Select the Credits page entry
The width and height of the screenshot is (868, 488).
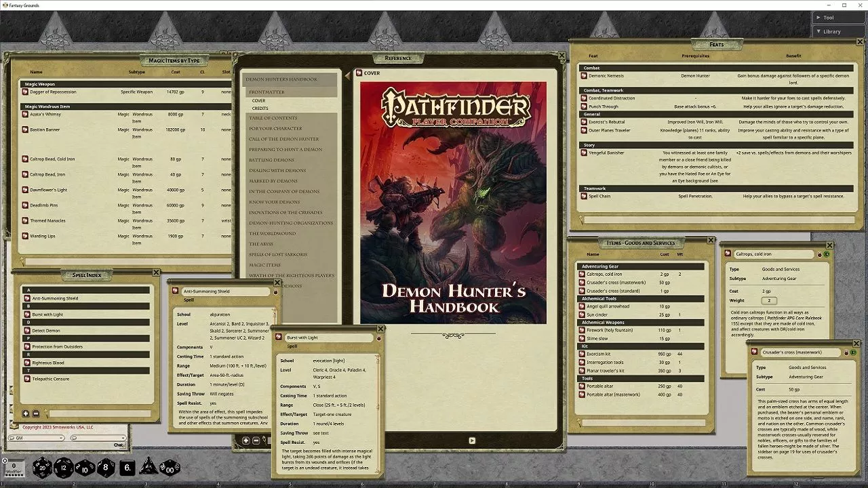[260, 108]
